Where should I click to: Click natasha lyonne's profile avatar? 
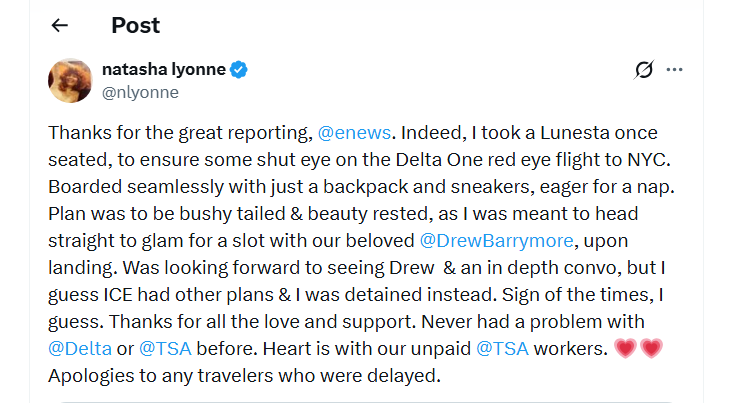tap(71, 79)
